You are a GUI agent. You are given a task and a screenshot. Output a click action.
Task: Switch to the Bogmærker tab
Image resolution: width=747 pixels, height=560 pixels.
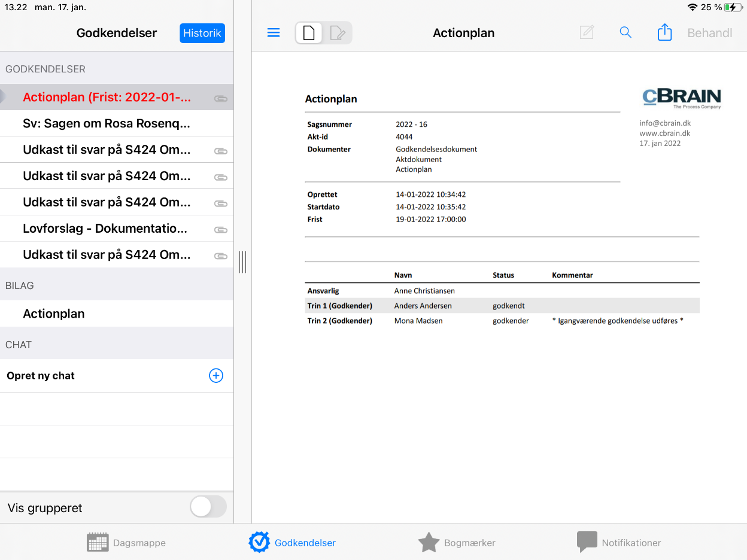[457, 543]
